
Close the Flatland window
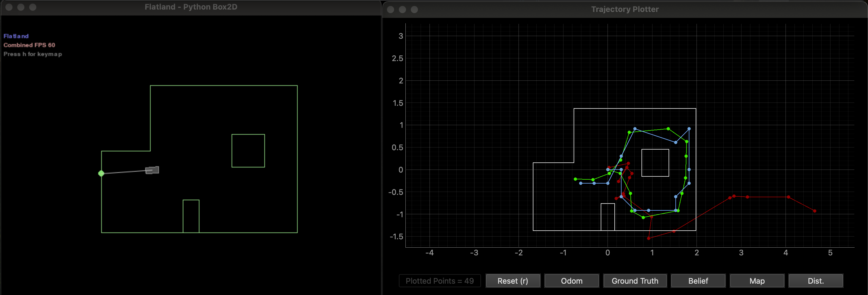click(x=9, y=7)
